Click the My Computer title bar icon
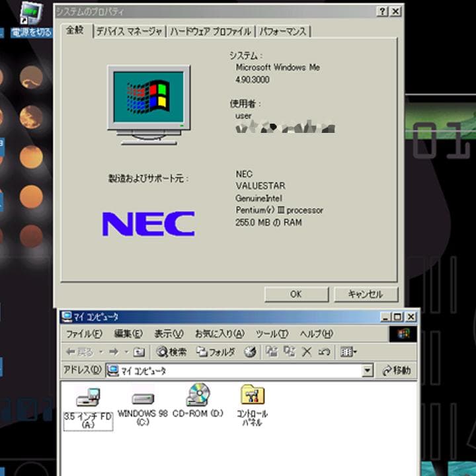The height and width of the screenshot is (476, 476). click(67, 317)
